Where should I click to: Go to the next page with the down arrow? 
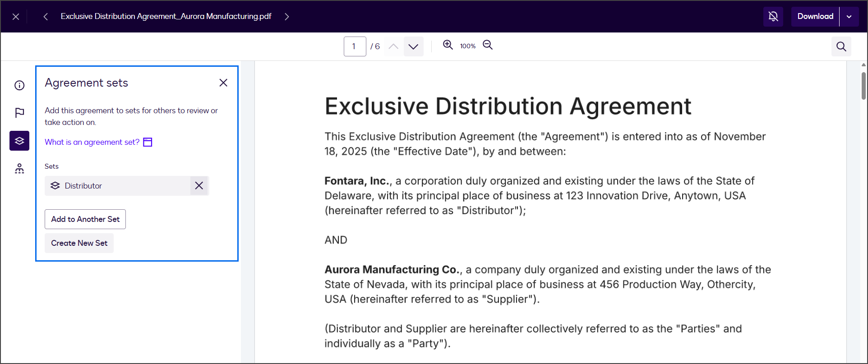pyautogui.click(x=413, y=46)
